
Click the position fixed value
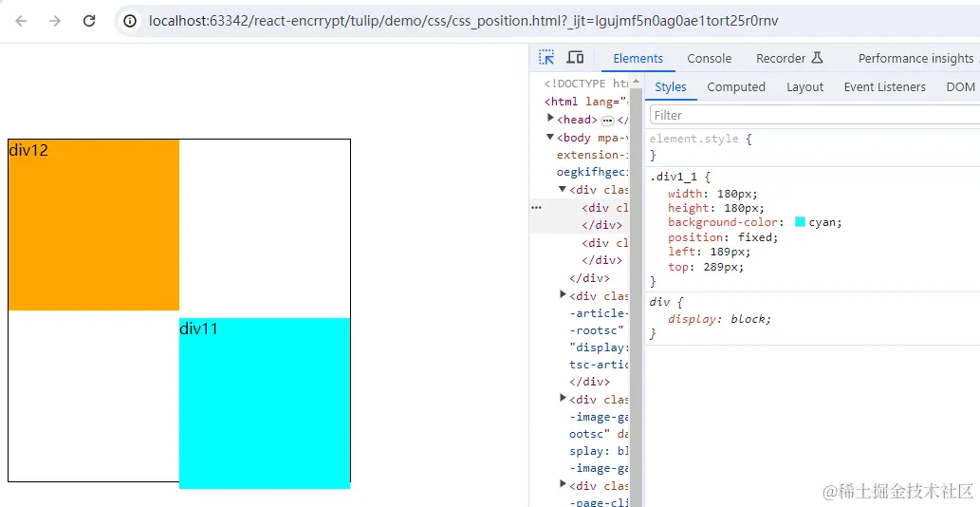click(754, 237)
